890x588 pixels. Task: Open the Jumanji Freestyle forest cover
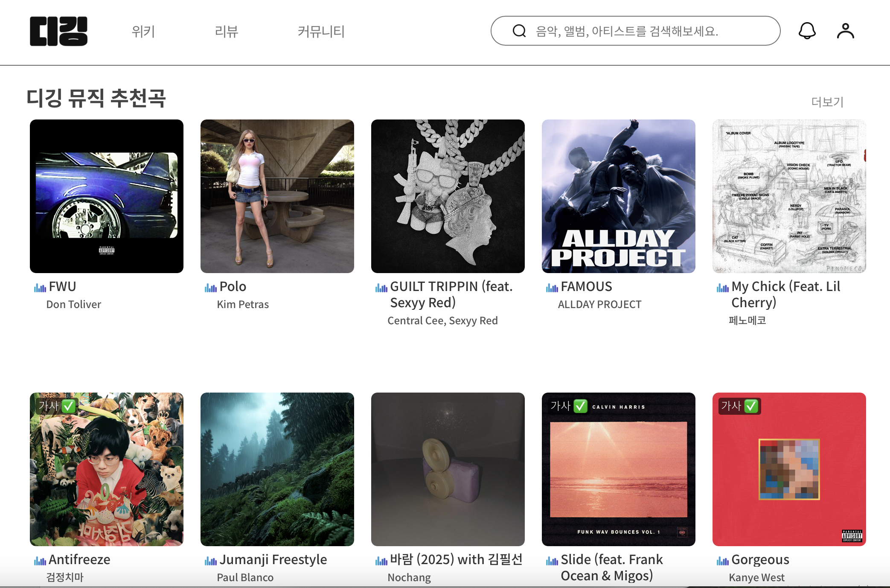[277, 469]
